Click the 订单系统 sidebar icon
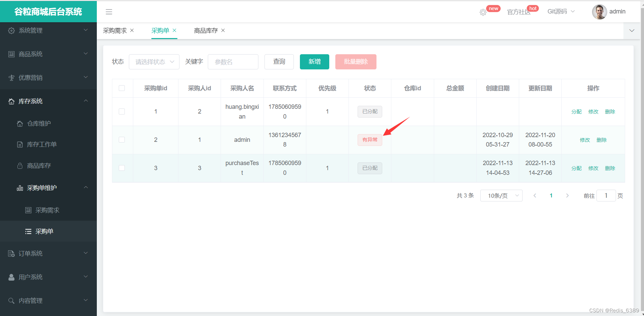The width and height of the screenshot is (644, 316). 11,254
